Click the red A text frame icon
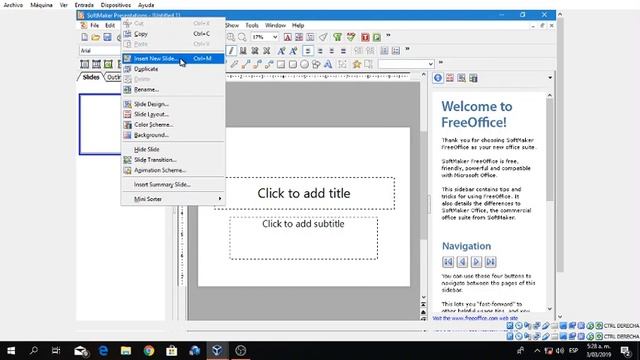Screen dimensions: 640x360 (x=287, y=37)
